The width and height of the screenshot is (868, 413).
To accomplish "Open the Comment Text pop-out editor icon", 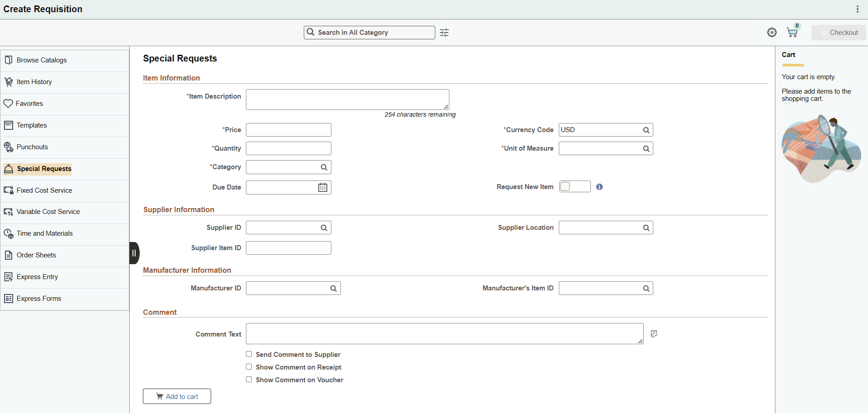I will pos(654,334).
